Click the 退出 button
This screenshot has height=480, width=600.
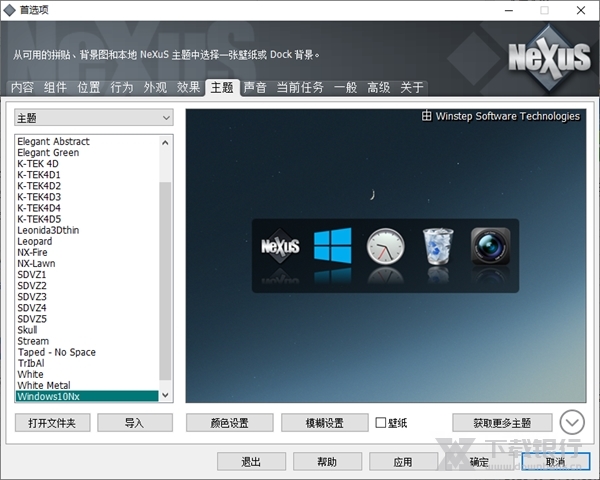tap(251, 462)
